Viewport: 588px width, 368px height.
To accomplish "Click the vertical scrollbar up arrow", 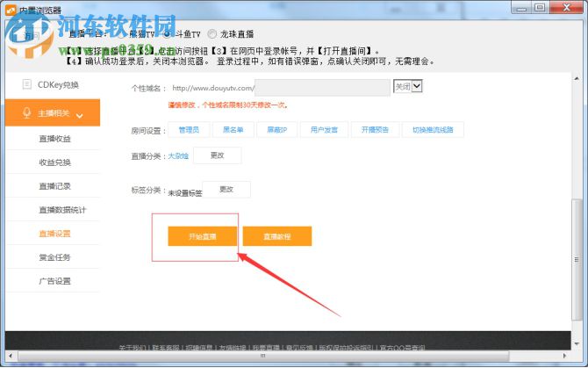I will (x=577, y=78).
